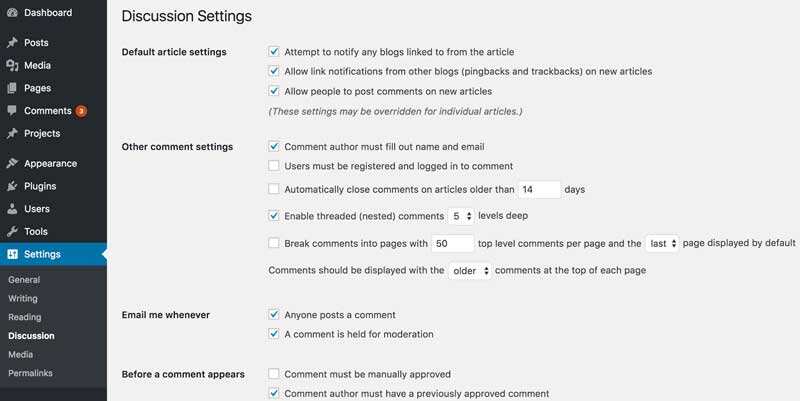Open the older comments order dropdown
Screen dimensions: 800x401
coord(470,271)
